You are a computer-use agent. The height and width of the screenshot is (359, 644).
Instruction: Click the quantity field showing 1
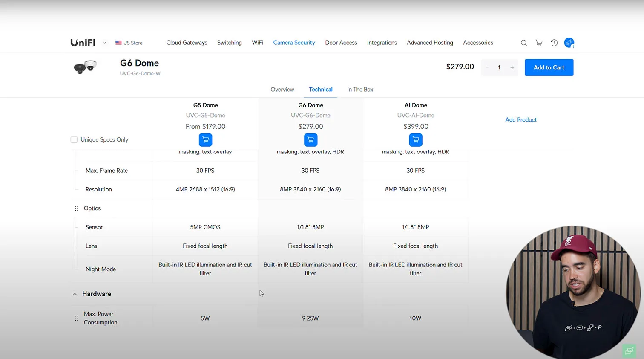[499, 67]
